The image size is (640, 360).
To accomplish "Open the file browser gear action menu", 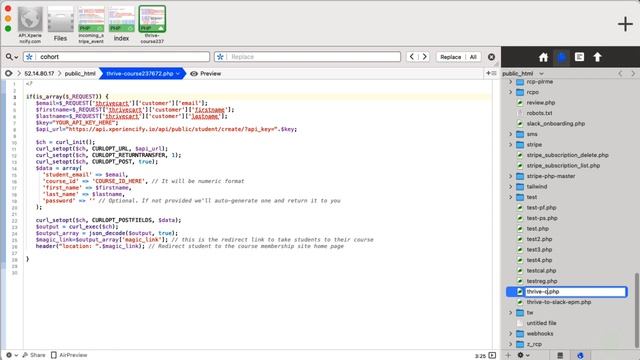I will (x=523, y=355).
